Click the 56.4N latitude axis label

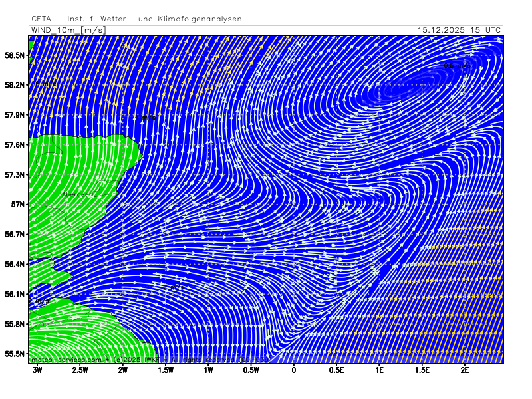click(x=14, y=265)
